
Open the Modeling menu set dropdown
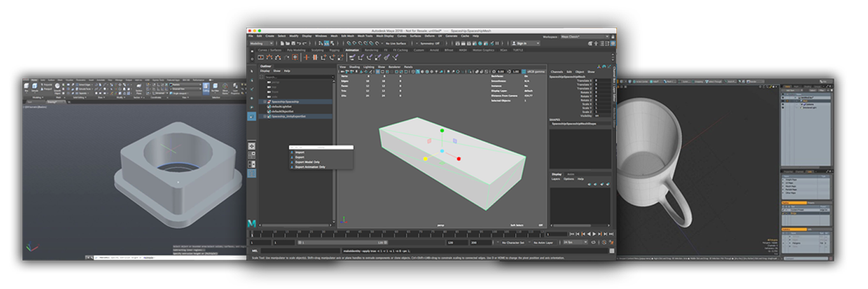click(261, 43)
